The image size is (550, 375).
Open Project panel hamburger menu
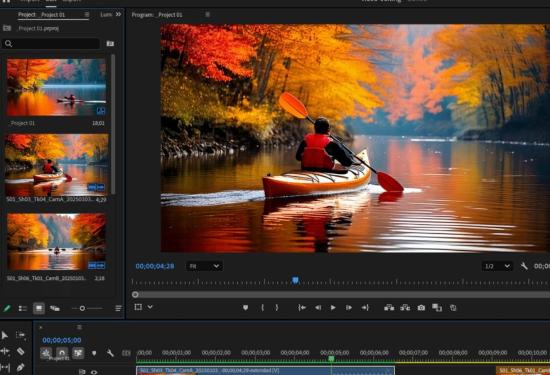click(x=87, y=14)
